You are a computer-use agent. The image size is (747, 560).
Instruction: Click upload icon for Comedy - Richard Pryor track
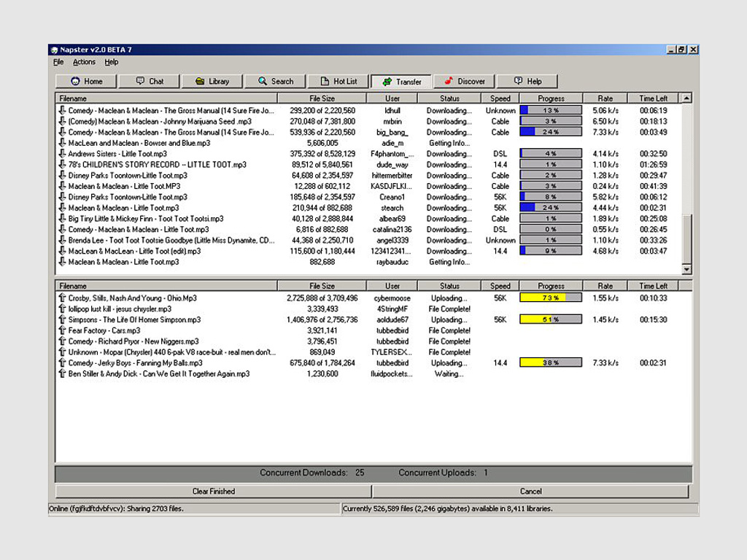coord(62,341)
